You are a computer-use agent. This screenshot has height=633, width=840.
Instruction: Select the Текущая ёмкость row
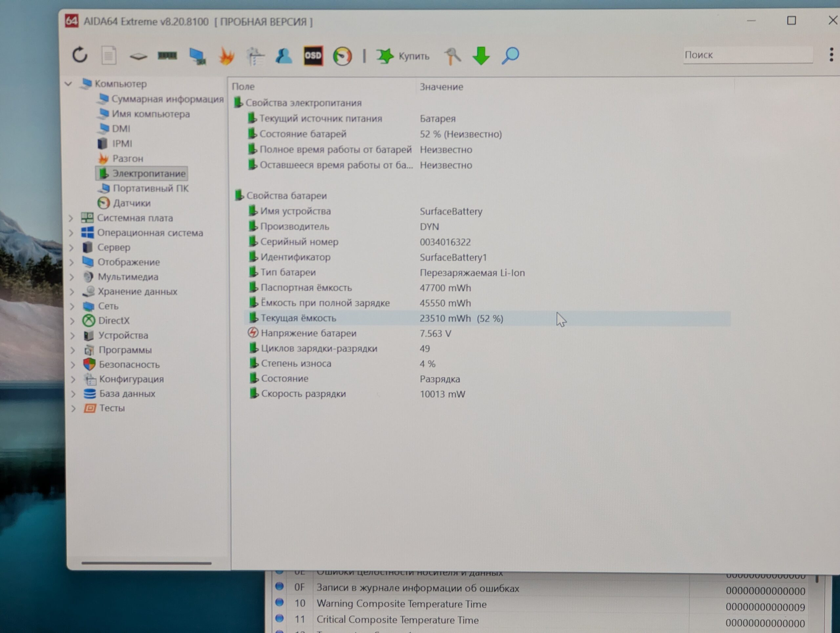pyautogui.click(x=487, y=318)
